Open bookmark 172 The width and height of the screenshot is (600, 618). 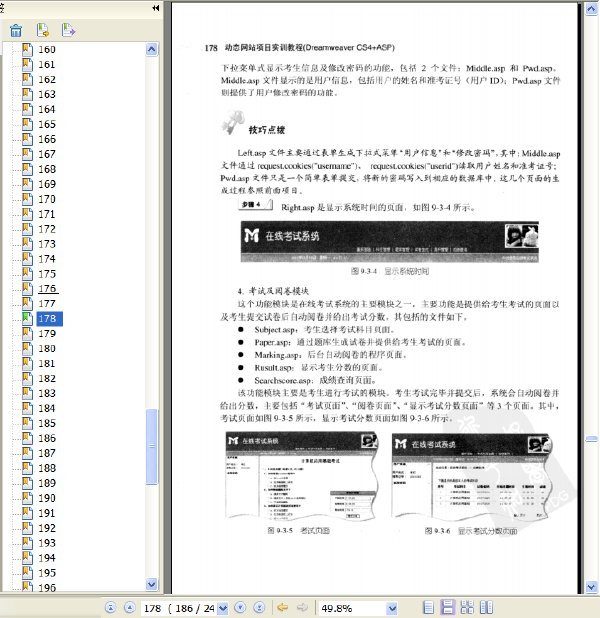47,229
